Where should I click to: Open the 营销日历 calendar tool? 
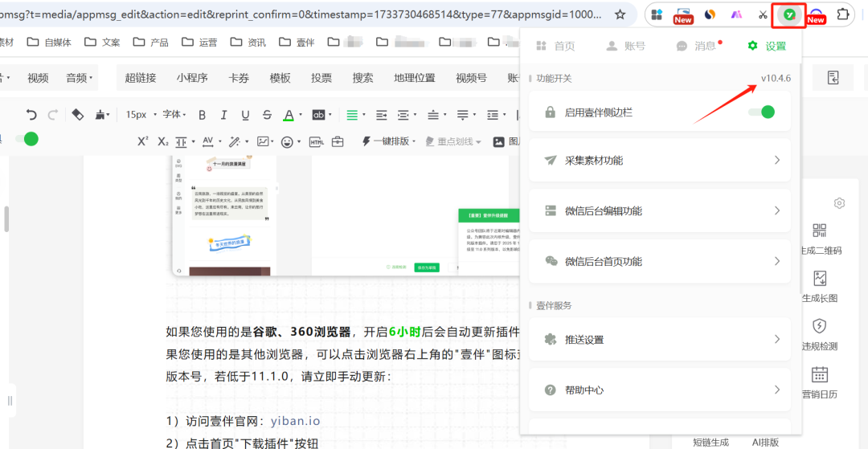pyautogui.click(x=820, y=382)
